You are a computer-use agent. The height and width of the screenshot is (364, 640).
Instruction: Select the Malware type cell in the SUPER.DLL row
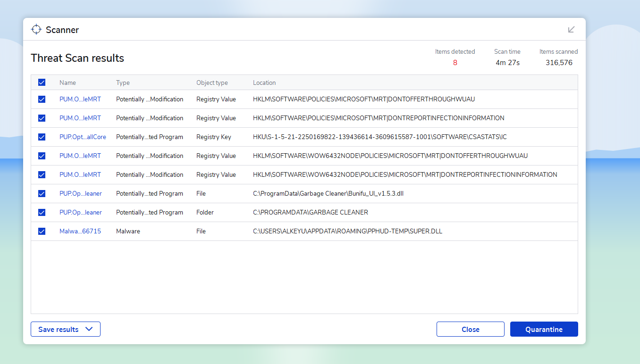(128, 232)
